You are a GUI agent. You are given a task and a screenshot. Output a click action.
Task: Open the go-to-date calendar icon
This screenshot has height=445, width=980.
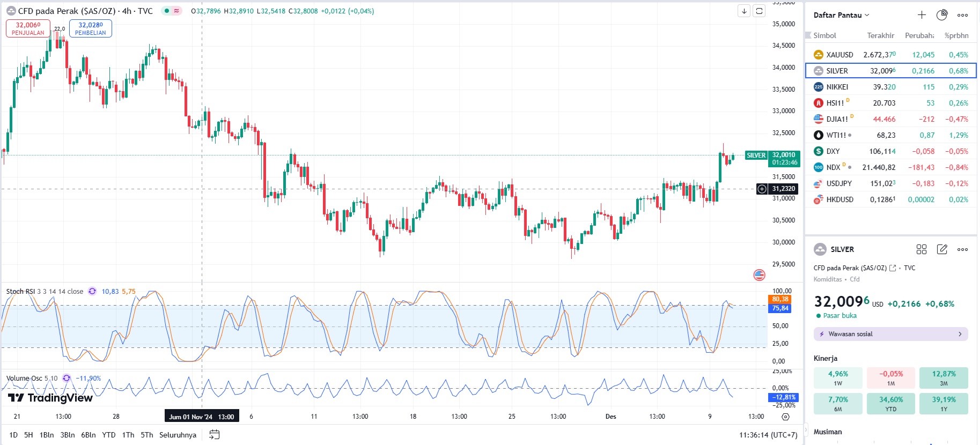point(214,435)
